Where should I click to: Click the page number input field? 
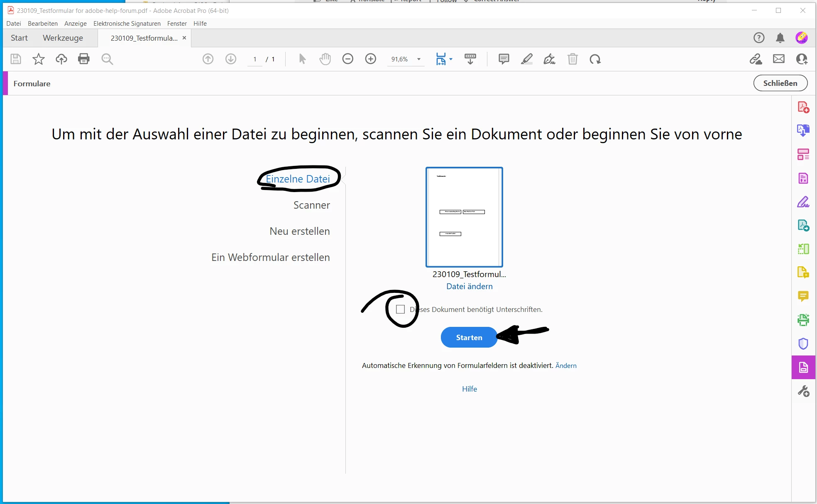(255, 59)
